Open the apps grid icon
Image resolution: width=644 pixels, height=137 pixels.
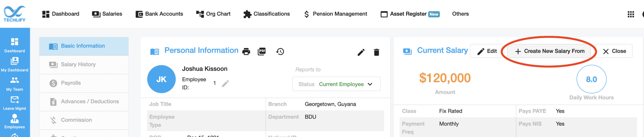(631, 14)
